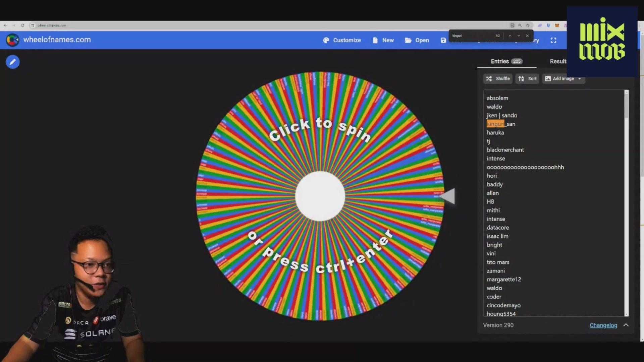The height and width of the screenshot is (362, 644).
Task: Close the find-in-page bar
Action: (x=527, y=36)
